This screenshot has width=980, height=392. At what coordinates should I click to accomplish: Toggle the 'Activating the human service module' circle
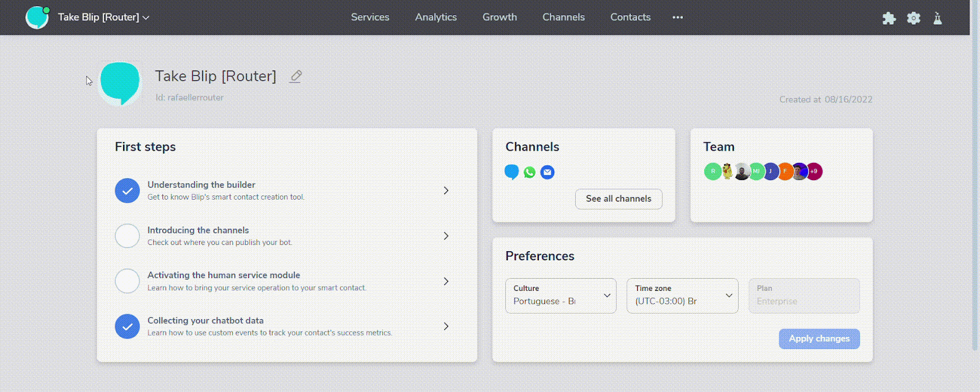tap(127, 281)
